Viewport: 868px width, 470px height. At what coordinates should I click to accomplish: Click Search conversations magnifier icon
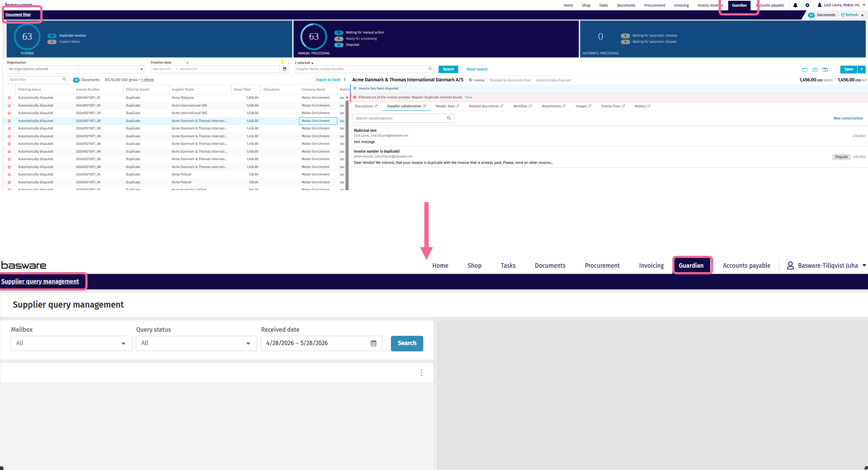pyautogui.click(x=449, y=118)
